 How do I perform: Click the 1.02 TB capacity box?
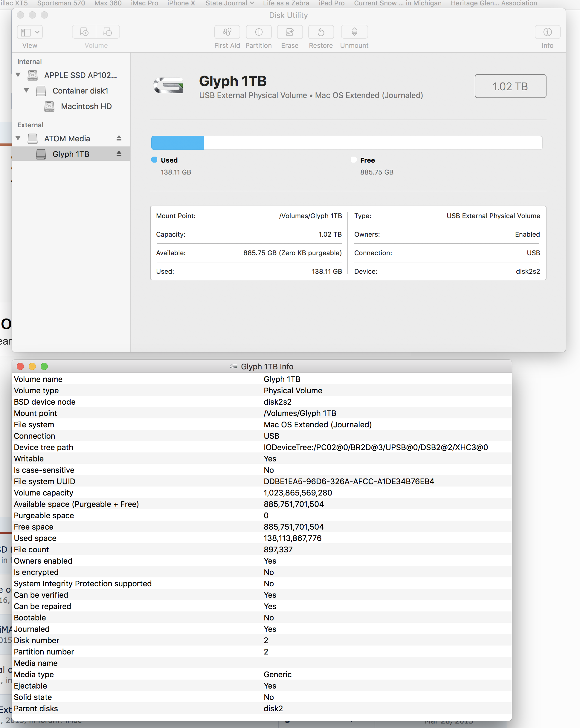pyautogui.click(x=510, y=86)
